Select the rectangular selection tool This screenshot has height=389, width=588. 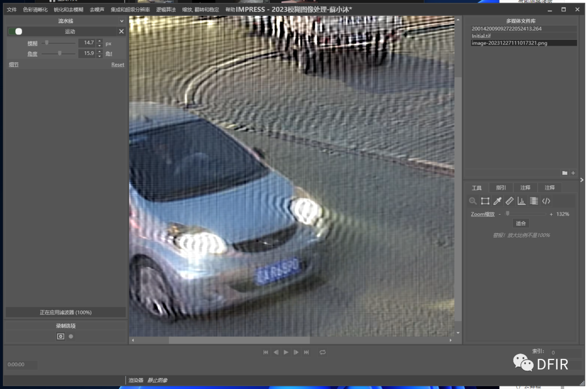pyautogui.click(x=485, y=201)
